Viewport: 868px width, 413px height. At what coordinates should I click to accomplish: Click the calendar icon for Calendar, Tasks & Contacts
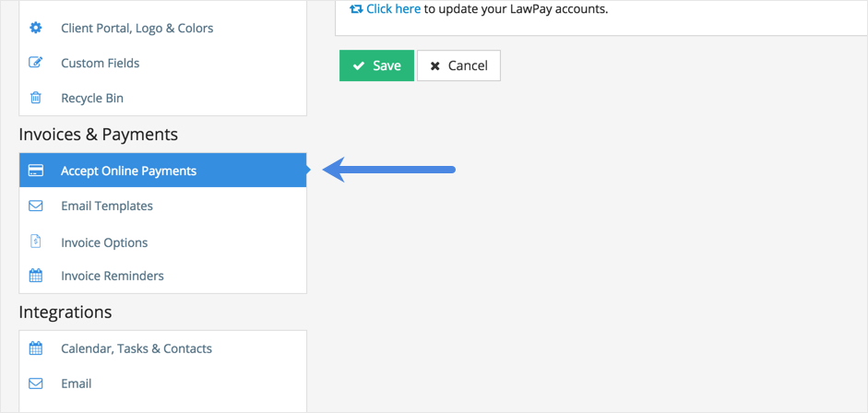[x=36, y=348]
